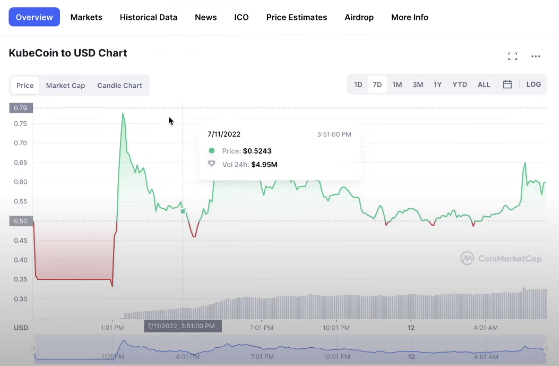Set chart range to 1Y
This screenshot has width=559, height=366.
[437, 85]
